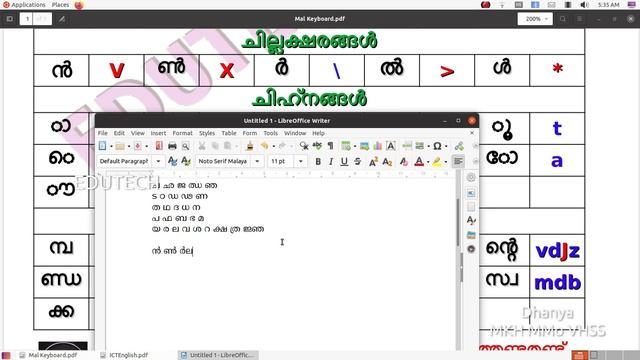Switch to Untitled 1 LibreOffice taskbar item
Viewport: 640px width, 360px height.
pyautogui.click(x=218, y=355)
